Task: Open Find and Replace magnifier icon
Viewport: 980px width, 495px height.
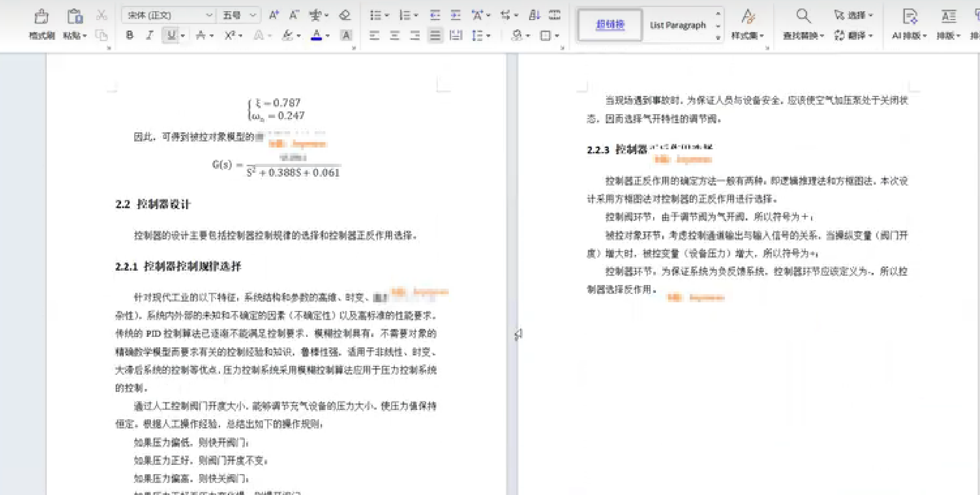Action: point(803,16)
